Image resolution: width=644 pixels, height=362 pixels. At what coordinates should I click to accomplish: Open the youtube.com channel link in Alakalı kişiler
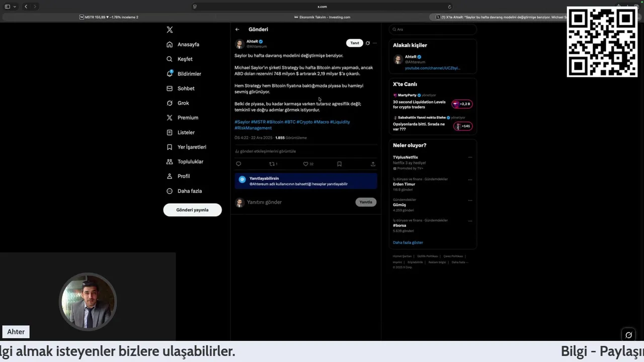pos(432,68)
